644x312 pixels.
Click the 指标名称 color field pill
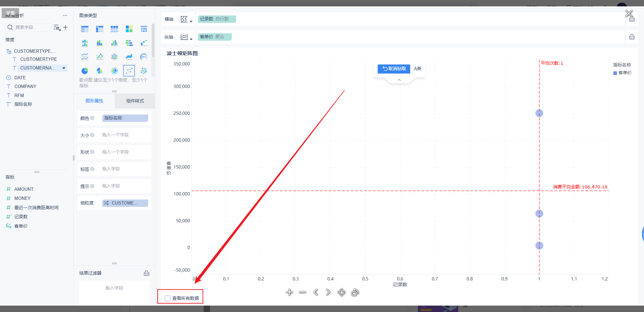pyautogui.click(x=125, y=118)
